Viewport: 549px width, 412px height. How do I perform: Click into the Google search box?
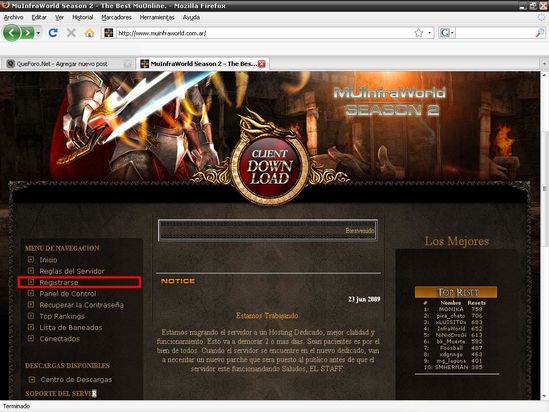click(x=495, y=33)
